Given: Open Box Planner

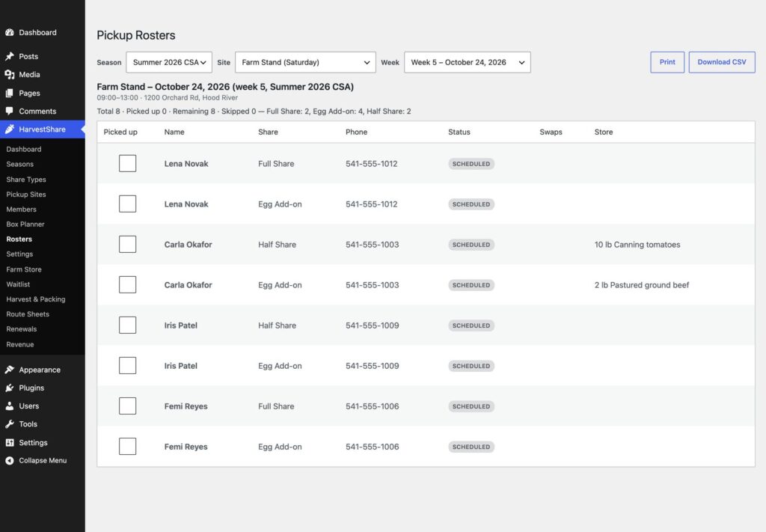Looking at the screenshot, I should click(25, 224).
